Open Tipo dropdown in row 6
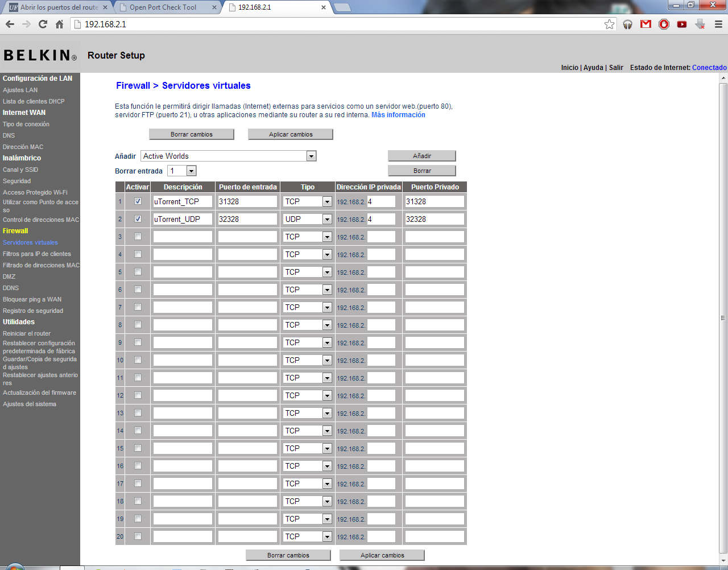The height and width of the screenshot is (570, 728). 308,290
